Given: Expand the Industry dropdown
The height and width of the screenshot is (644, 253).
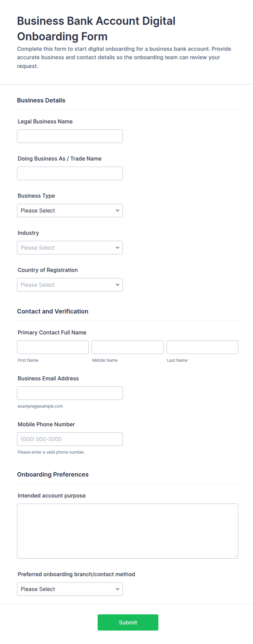Looking at the screenshot, I should point(70,248).
